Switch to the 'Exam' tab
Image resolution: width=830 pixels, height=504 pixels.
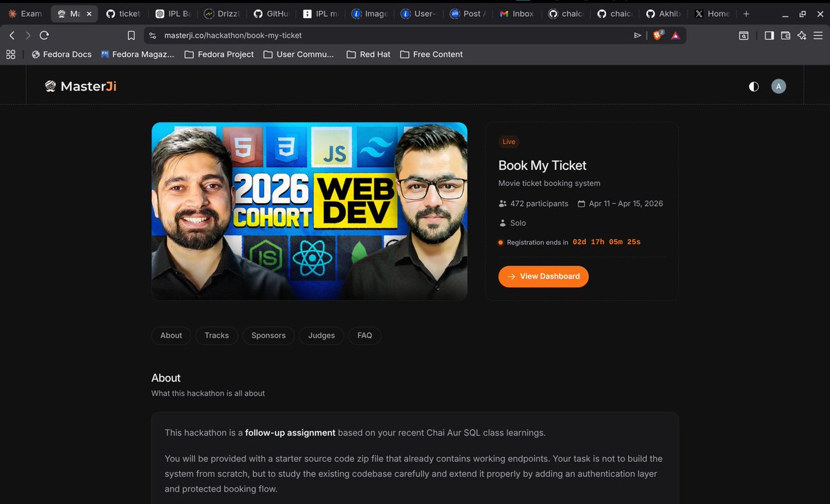click(x=25, y=13)
